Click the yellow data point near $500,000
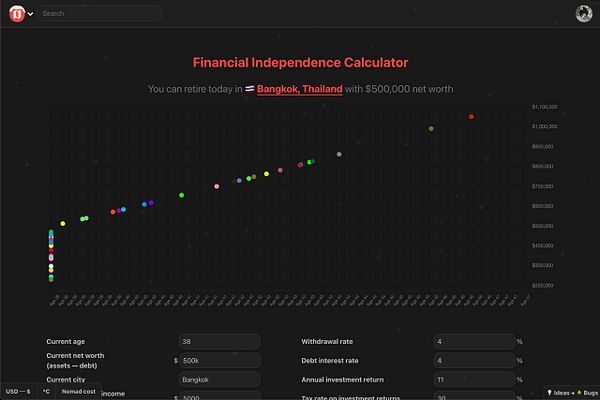Image resolution: width=600 pixels, height=400 pixels. click(63, 224)
